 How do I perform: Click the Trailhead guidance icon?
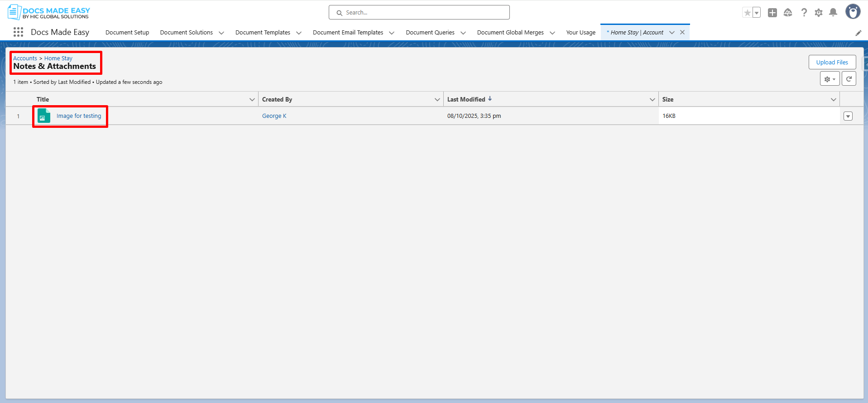[x=788, y=13]
